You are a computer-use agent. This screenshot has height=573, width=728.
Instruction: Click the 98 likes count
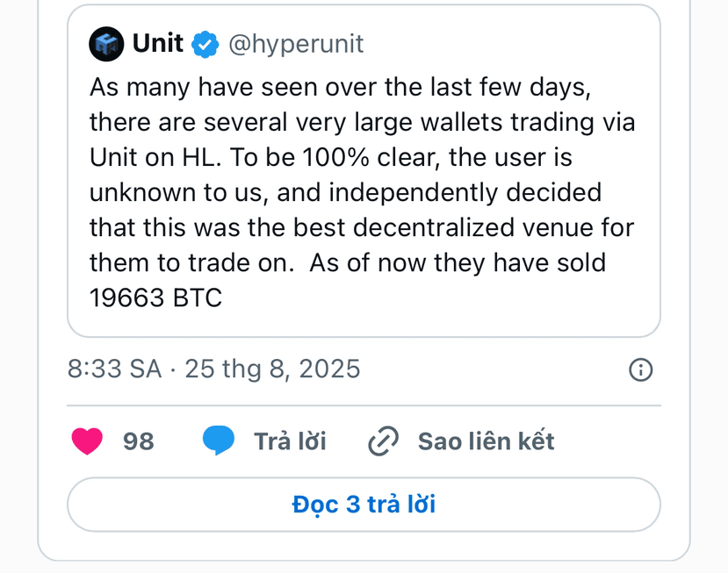tap(139, 441)
